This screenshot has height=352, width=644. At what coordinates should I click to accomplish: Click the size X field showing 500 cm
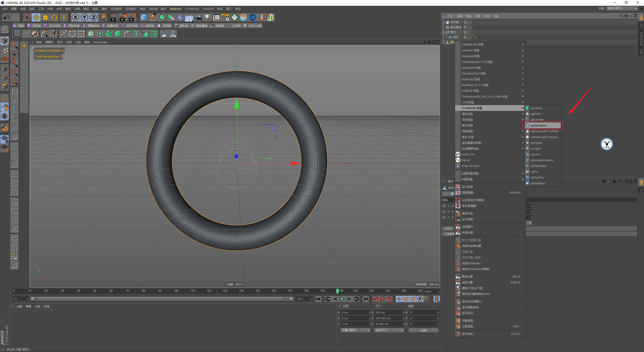pyautogui.click(x=389, y=313)
